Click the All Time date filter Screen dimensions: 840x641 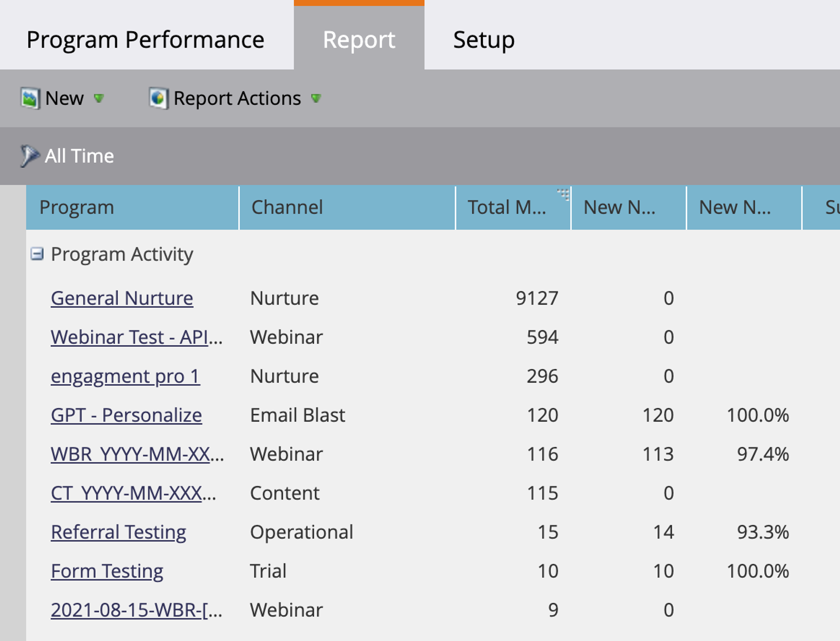[x=79, y=156]
